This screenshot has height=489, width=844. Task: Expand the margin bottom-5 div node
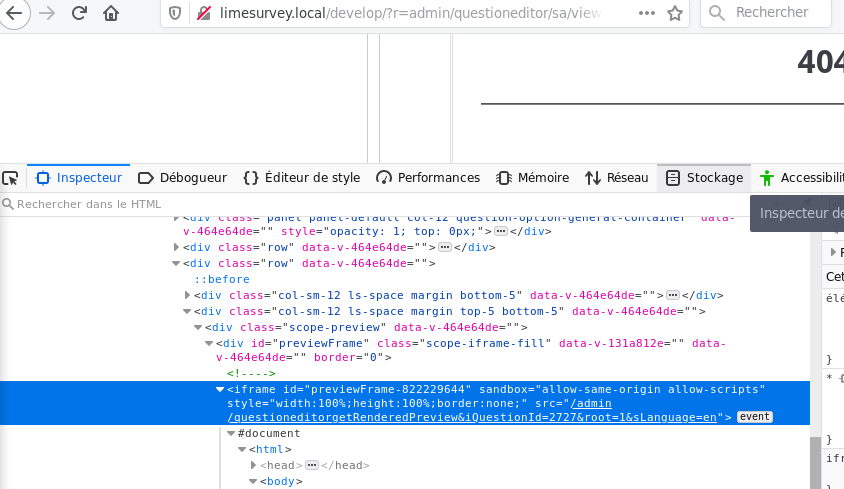coord(187,295)
